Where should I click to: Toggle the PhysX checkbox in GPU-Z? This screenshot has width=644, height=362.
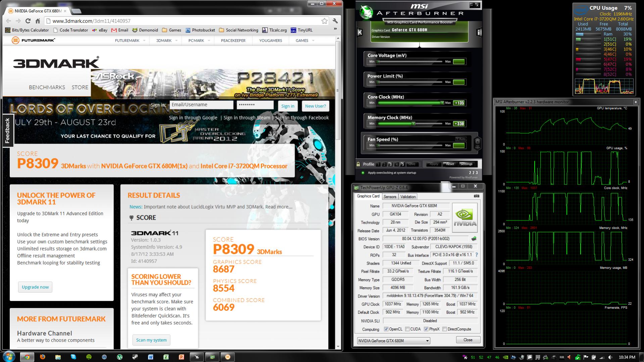426,329
